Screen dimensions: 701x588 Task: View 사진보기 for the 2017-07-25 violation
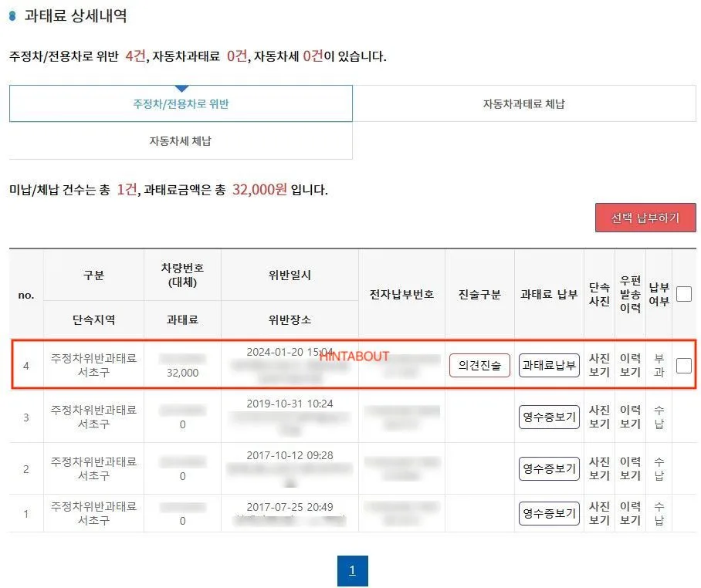point(599,513)
